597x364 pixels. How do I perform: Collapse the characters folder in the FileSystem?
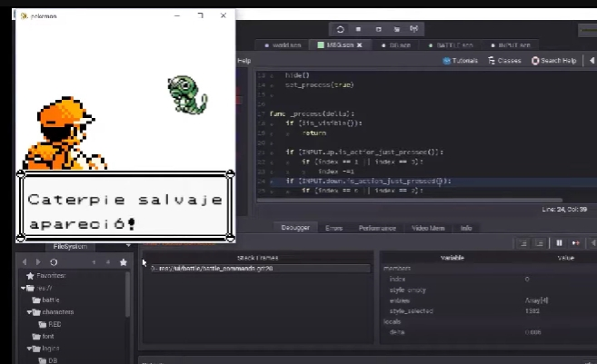point(31,311)
